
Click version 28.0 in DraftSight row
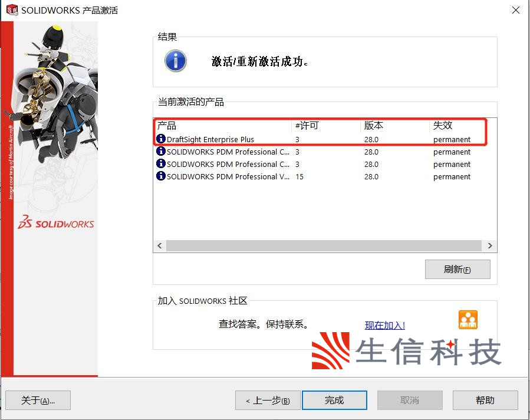[x=371, y=140]
